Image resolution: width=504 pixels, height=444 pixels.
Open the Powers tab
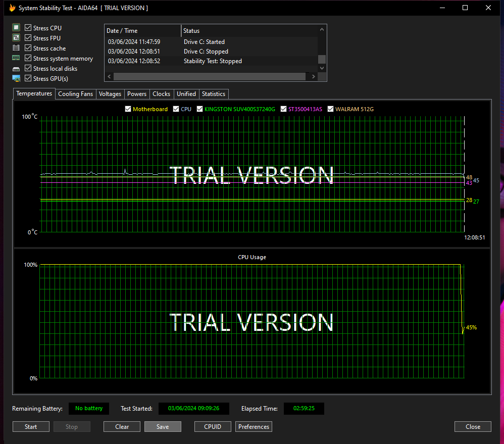pyautogui.click(x=137, y=94)
